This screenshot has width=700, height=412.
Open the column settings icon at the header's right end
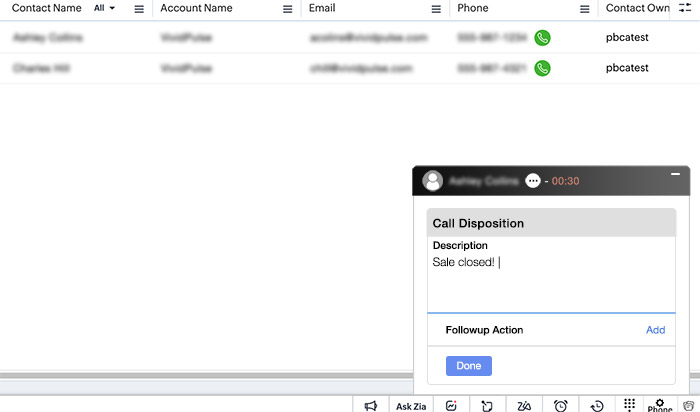click(685, 8)
